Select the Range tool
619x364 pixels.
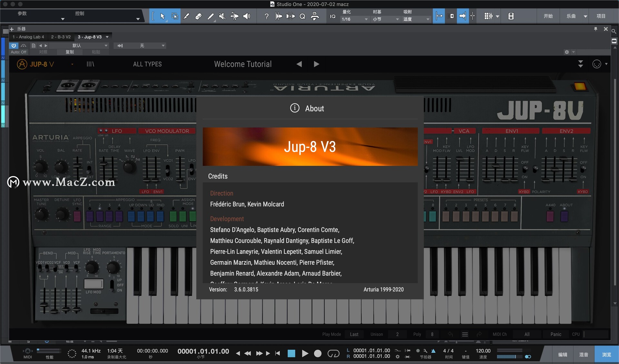174,16
